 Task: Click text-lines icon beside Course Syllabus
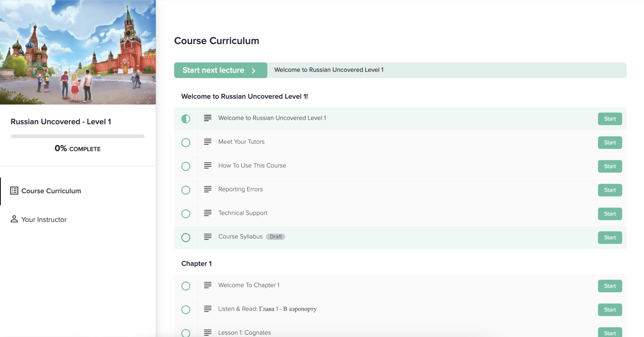coord(208,236)
